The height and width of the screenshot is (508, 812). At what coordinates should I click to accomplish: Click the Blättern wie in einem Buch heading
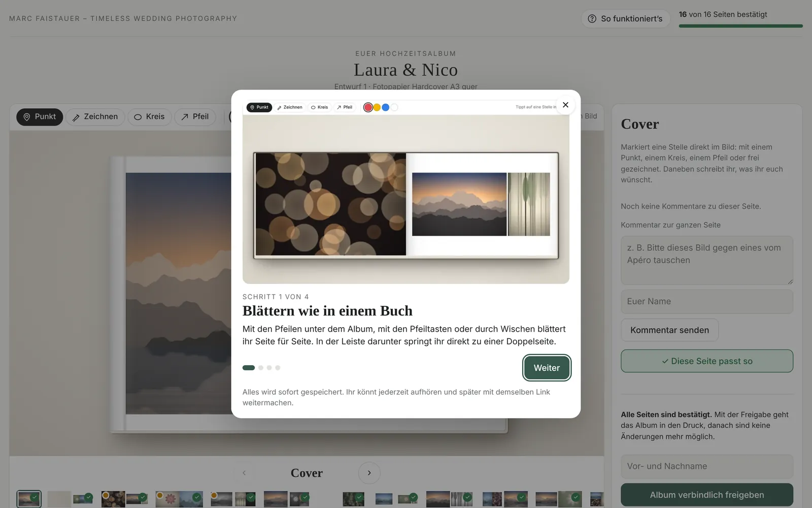(x=327, y=311)
